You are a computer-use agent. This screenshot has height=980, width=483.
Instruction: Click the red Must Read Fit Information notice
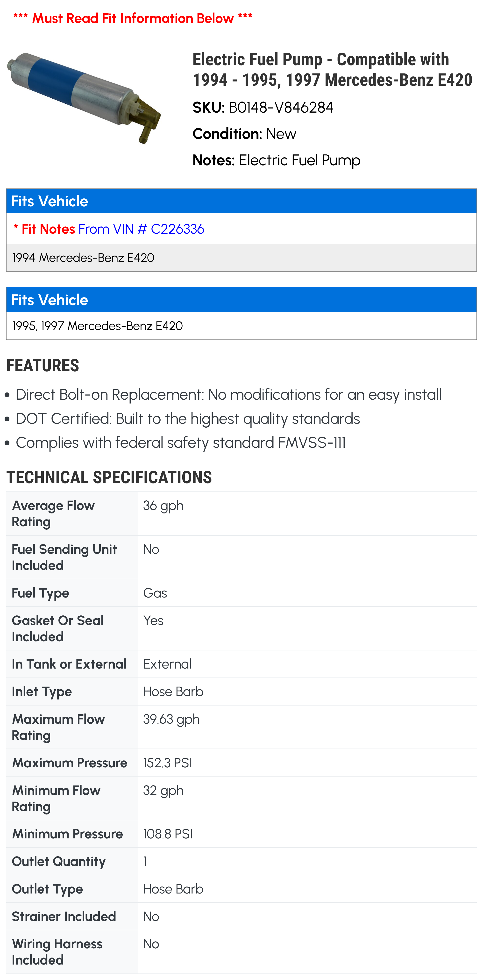click(133, 18)
